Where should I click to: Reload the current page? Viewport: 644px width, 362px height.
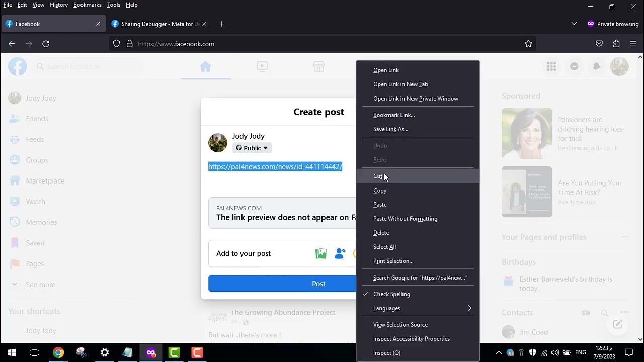pyautogui.click(x=46, y=44)
